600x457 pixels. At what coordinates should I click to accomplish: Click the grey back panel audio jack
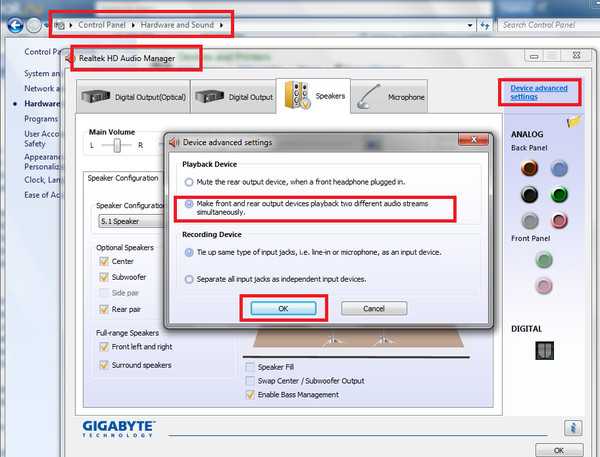pyautogui.click(x=530, y=220)
